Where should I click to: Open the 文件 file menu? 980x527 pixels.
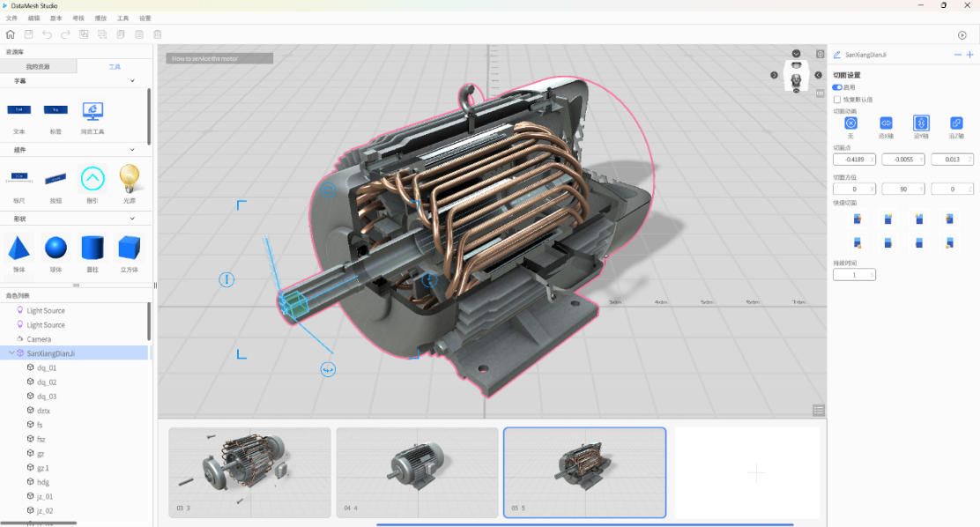[11, 19]
